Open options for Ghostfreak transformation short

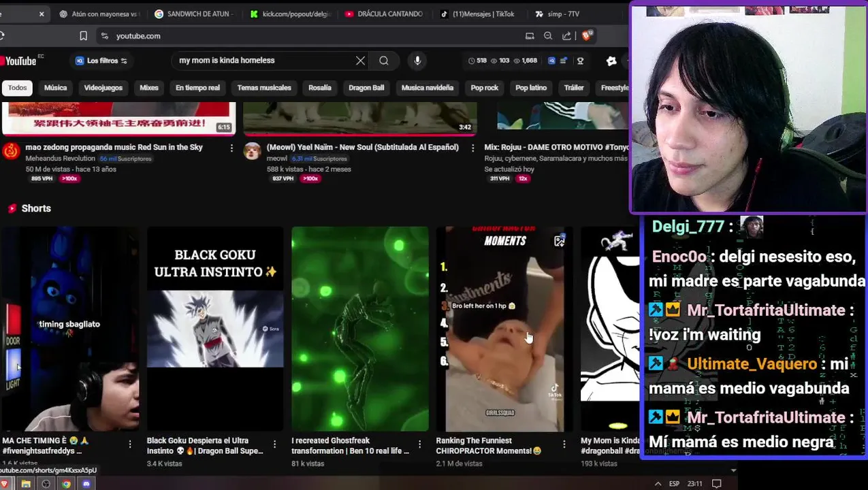(x=419, y=444)
